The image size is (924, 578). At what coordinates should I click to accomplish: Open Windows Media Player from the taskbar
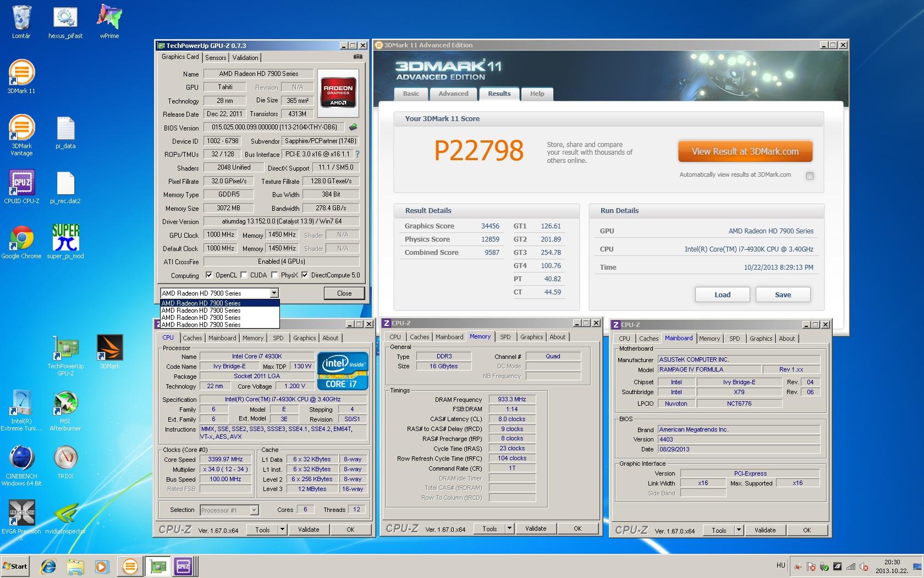pyautogui.click(x=102, y=566)
